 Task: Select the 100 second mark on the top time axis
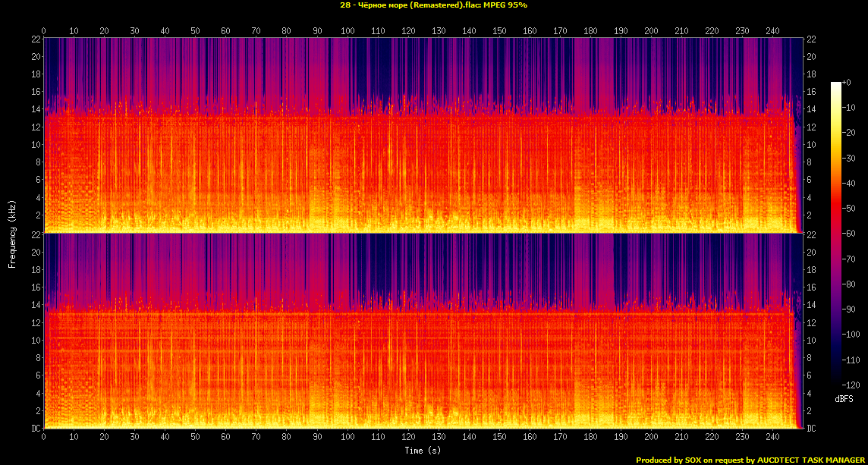point(348,31)
